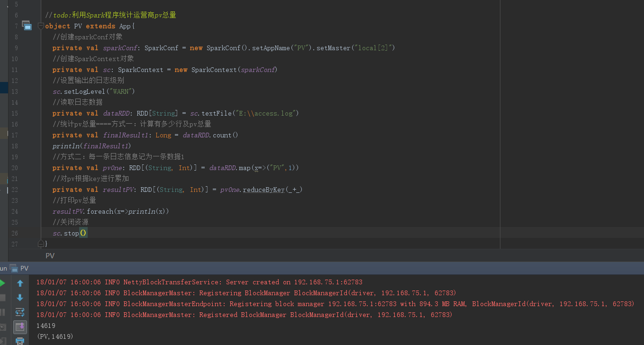Toggle scroll to end of console

click(x=20, y=327)
